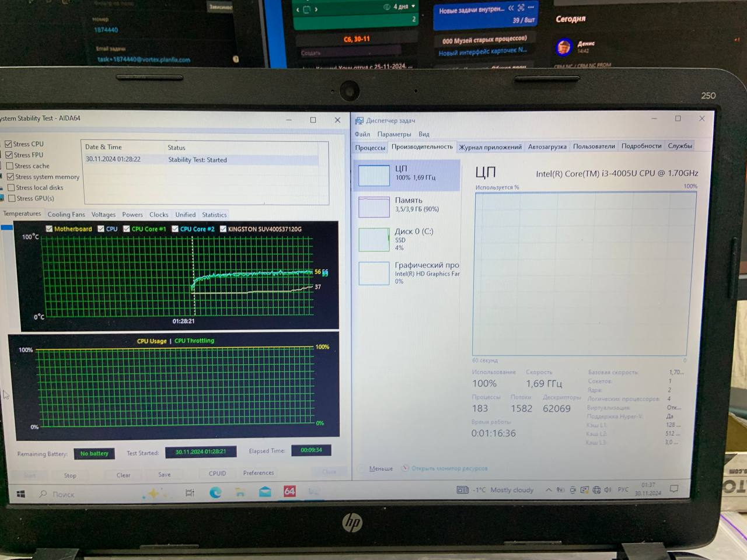Click the Clear button in AIDA64
Viewport: 747px width, 560px height.
point(123,475)
